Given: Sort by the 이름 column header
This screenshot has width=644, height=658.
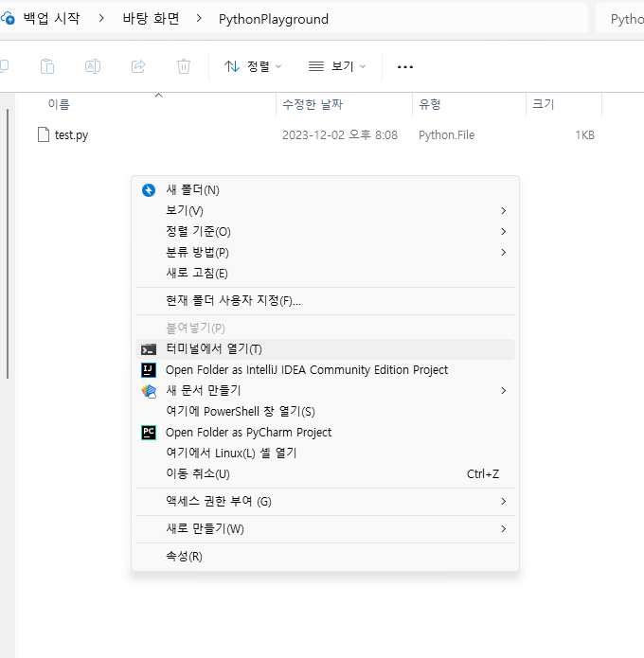Looking at the screenshot, I should (59, 104).
